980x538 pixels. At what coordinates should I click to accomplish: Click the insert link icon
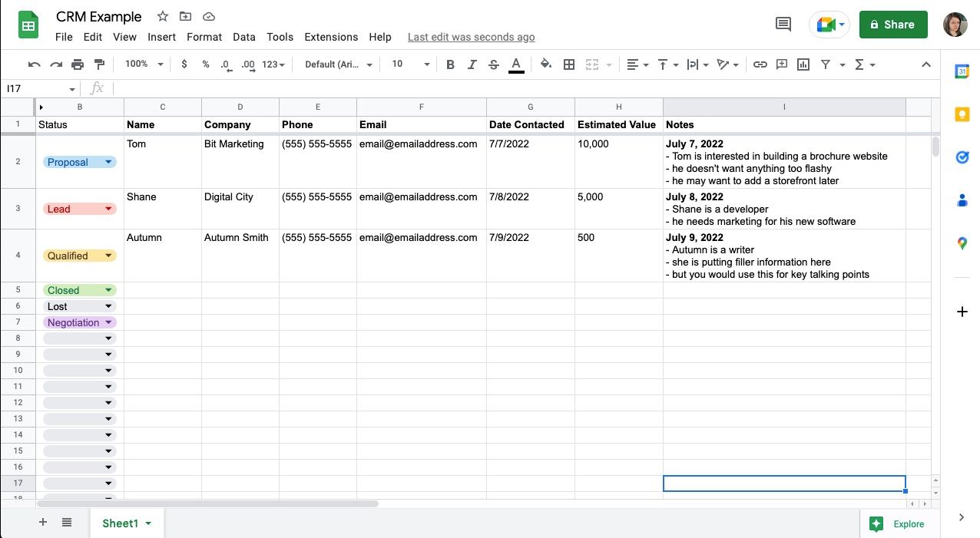pyautogui.click(x=760, y=64)
